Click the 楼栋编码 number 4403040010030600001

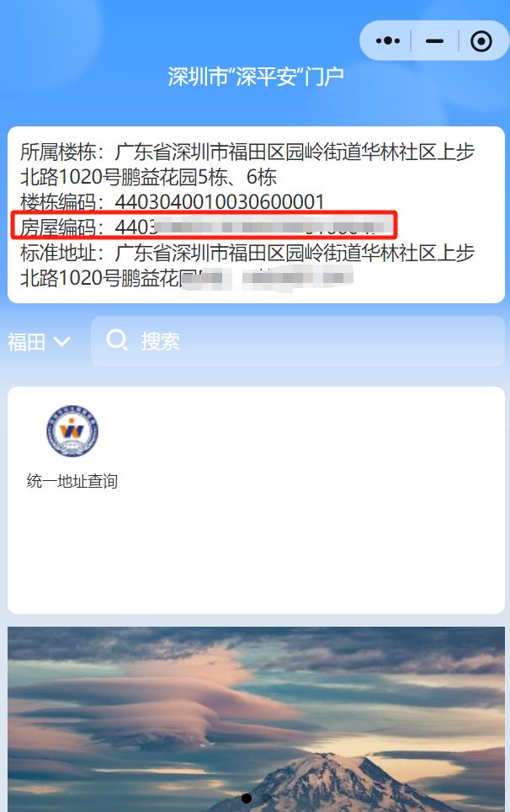click(220, 202)
